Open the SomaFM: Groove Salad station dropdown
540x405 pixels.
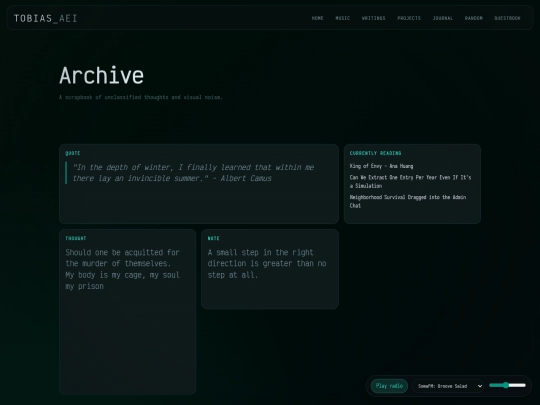448,386
